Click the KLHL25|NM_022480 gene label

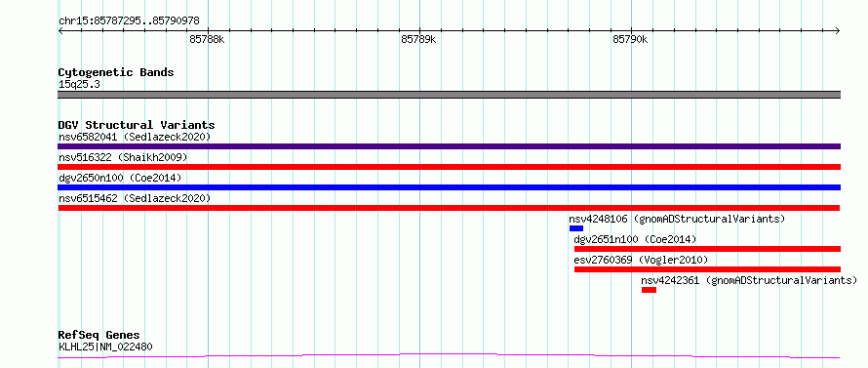pos(105,347)
